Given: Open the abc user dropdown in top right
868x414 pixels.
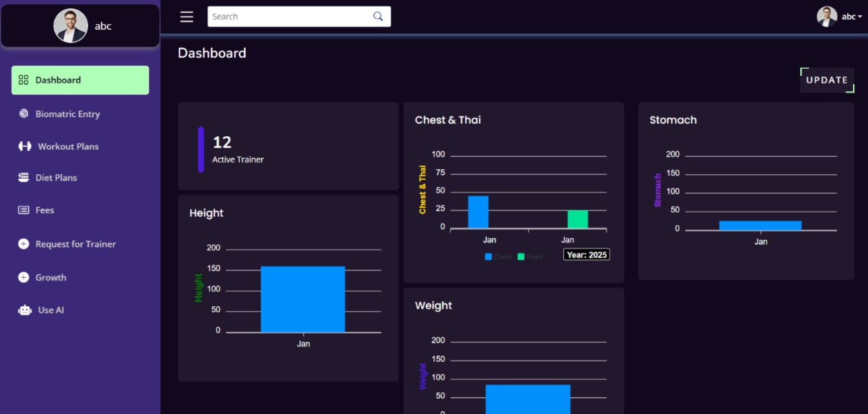Looking at the screenshot, I should point(840,16).
